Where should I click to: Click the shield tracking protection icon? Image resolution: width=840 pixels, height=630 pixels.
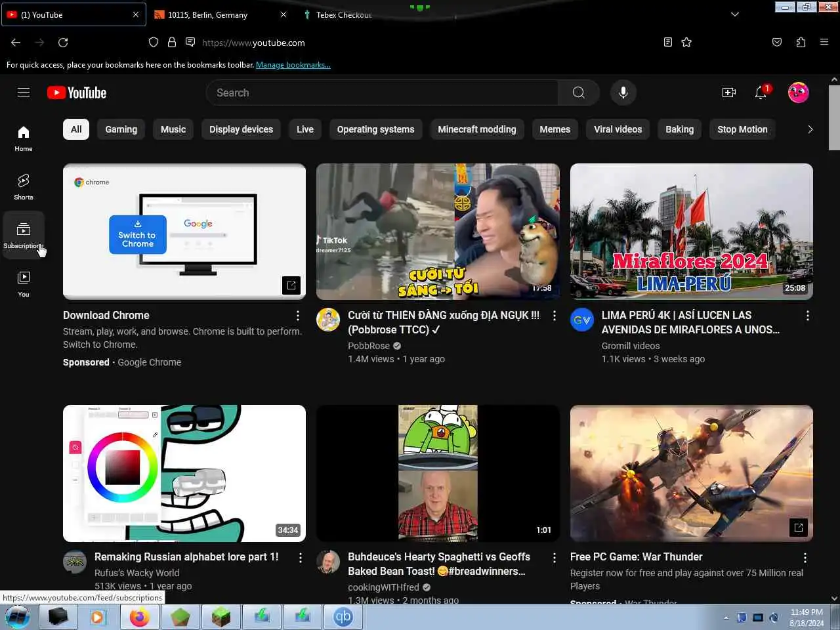tap(154, 43)
